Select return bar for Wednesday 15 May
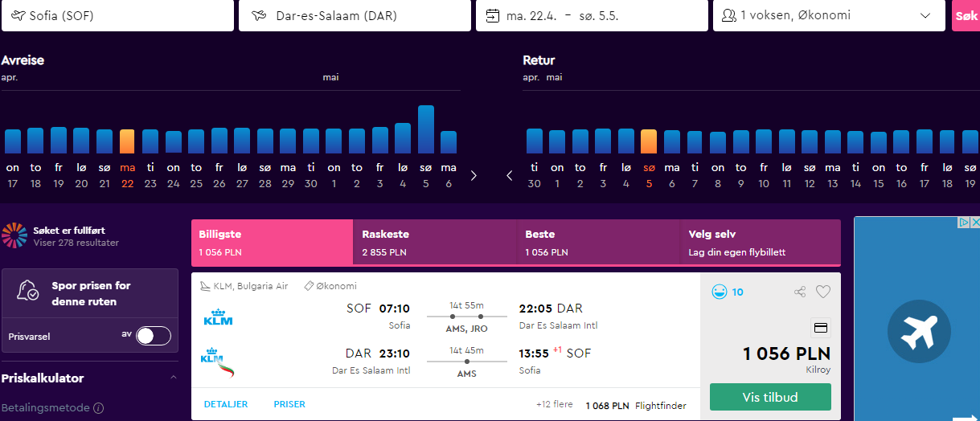Screen dimensions: 980x421 point(878,143)
